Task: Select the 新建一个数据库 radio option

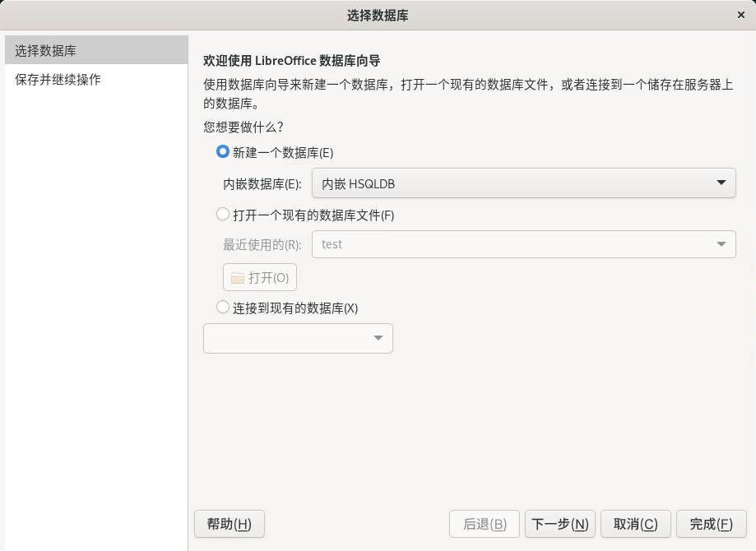Action: [222, 152]
